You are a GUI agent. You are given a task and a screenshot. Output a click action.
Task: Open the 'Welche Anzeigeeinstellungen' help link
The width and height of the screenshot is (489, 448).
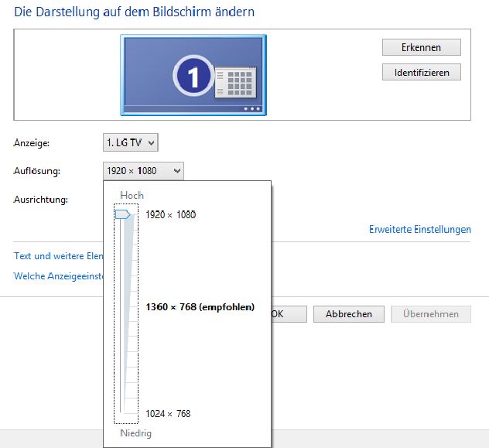[x=58, y=276]
